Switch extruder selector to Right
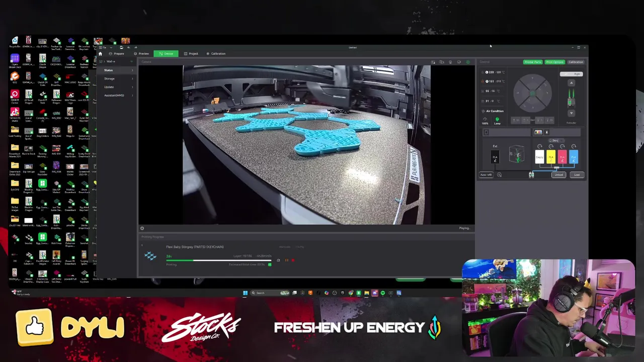644x362 pixels. tap(577, 74)
